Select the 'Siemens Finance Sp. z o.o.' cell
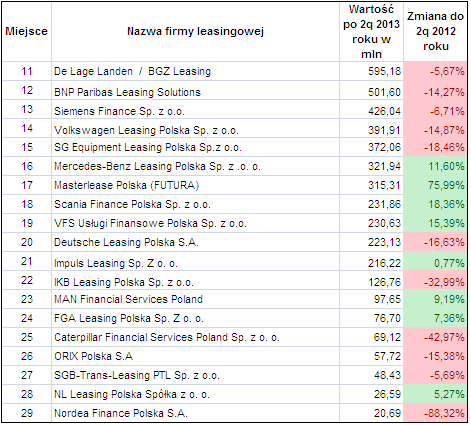The width and height of the screenshot is (471, 425). coord(195,109)
